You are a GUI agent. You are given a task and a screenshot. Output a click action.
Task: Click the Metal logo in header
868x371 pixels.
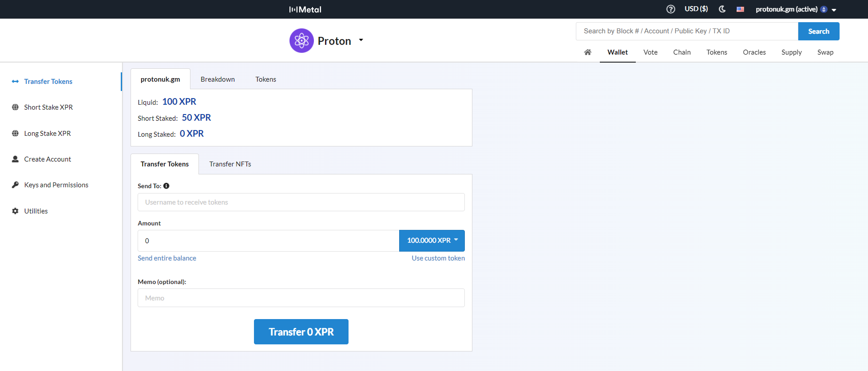coord(305,9)
